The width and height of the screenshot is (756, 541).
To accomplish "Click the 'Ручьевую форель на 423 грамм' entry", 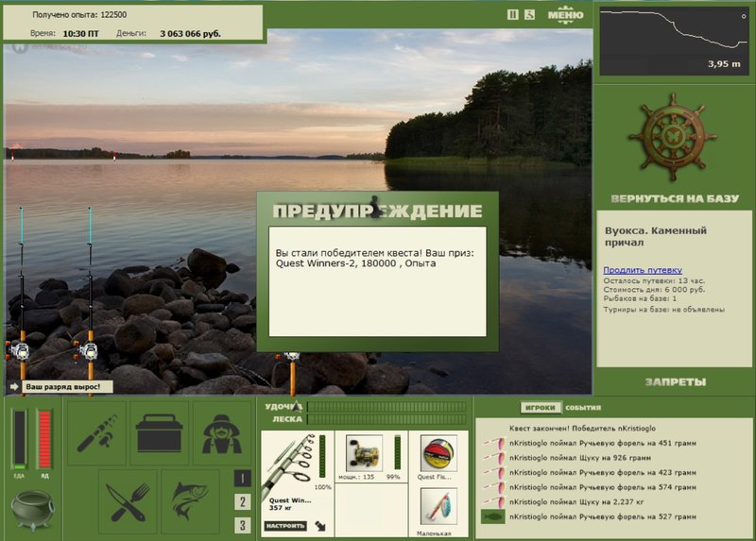I will 603,473.
